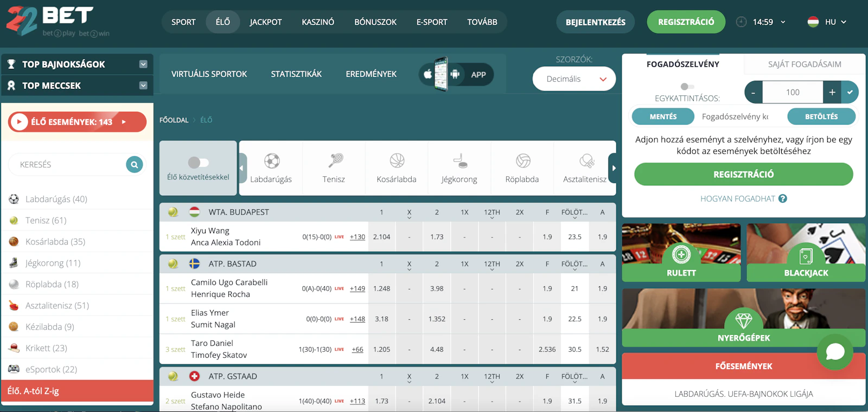Open the HU language dropdown
This screenshot has width=868, height=412.
click(x=827, y=22)
